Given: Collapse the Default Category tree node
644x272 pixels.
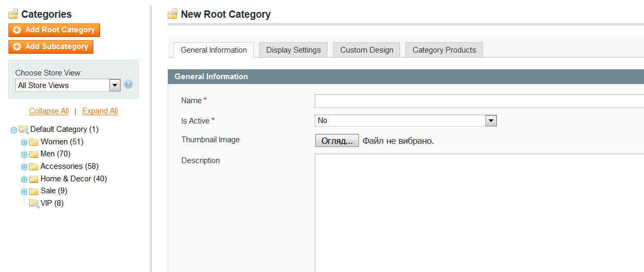Looking at the screenshot, I should coord(14,130).
